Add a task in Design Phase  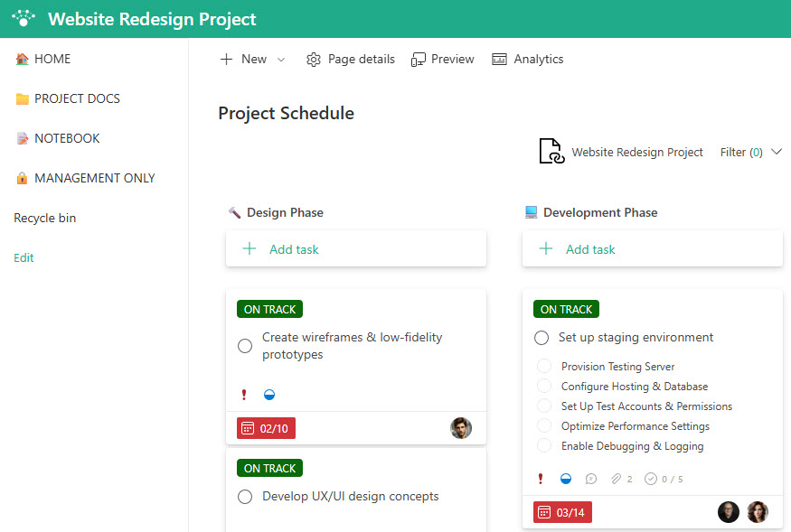click(280, 248)
